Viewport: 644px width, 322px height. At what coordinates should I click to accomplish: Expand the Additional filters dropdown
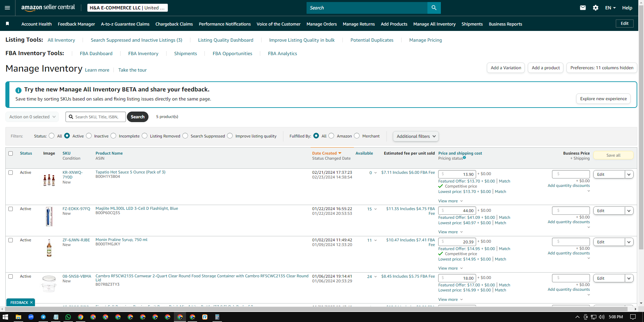click(416, 136)
